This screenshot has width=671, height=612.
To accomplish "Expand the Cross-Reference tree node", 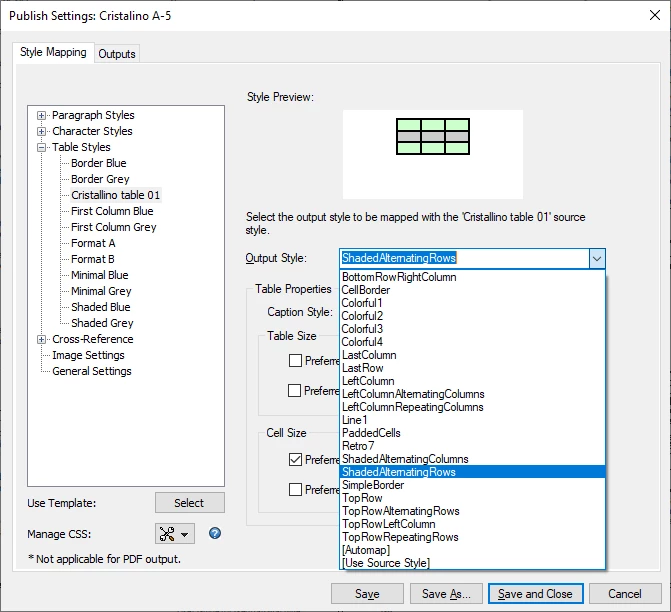I will point(42,339).
